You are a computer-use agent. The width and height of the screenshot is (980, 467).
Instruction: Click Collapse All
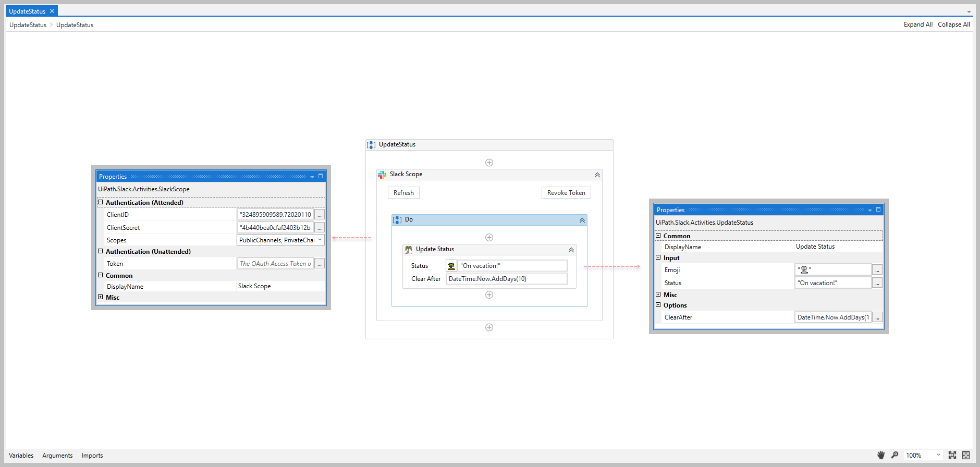tap(954, 24)
